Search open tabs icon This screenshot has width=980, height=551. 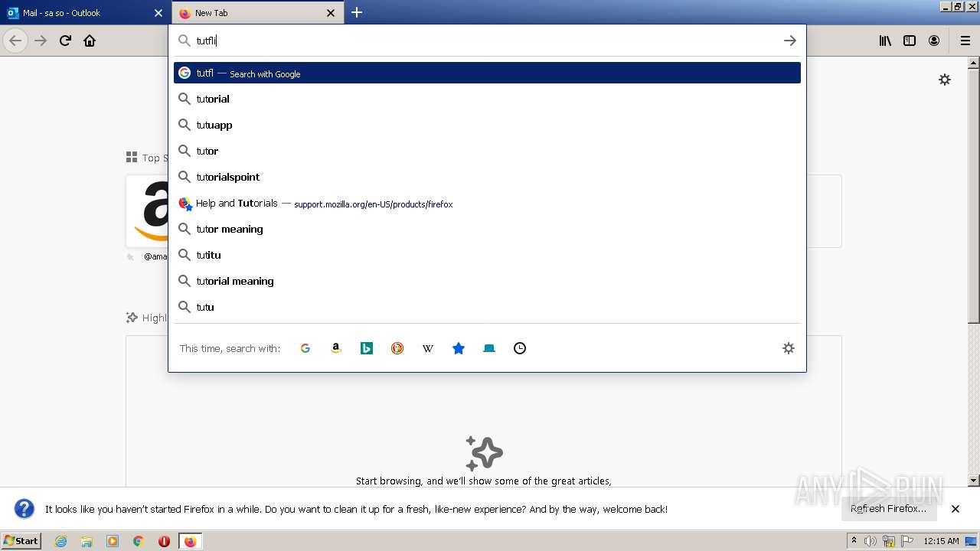click(489, 348)
